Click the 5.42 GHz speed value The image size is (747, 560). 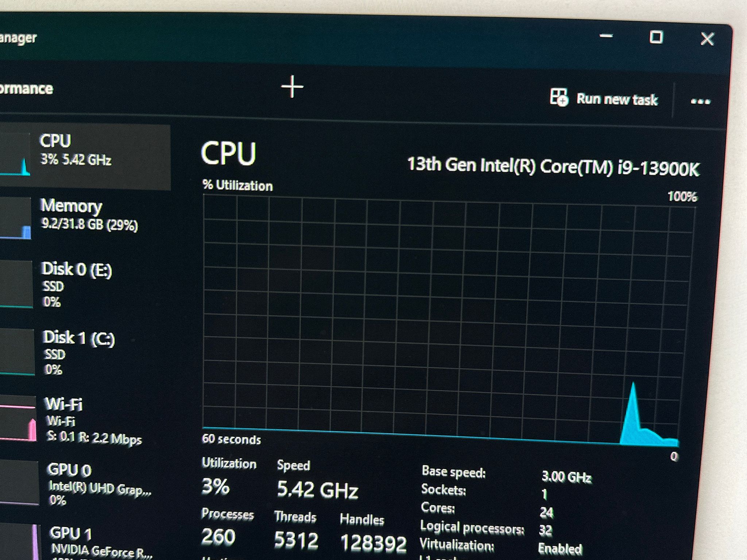click(x=317, y=489)
